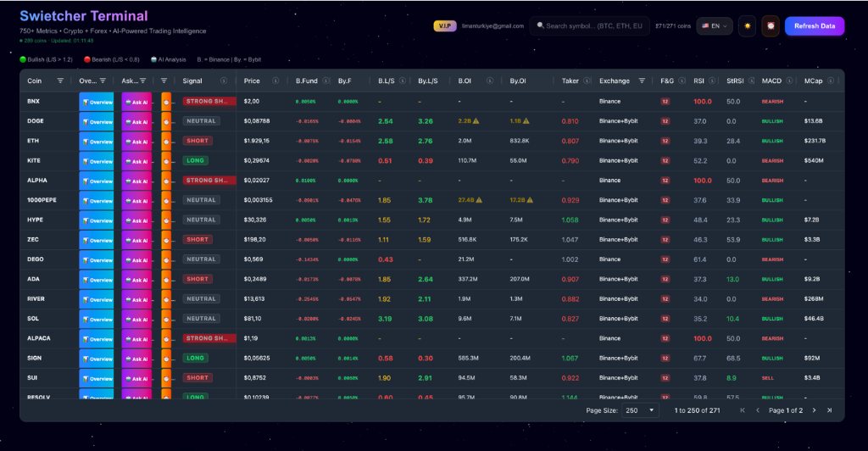Open the Coin column filter icon
Viewport: 868px width, 451px height.
(x=60, y=81)
